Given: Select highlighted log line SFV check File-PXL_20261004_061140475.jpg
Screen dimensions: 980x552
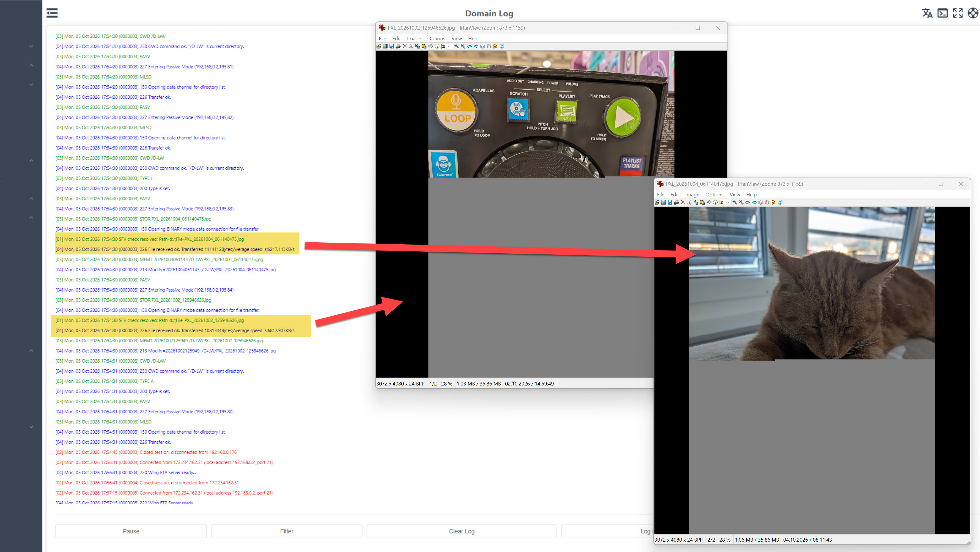Looking at the screenshot, I should click(149, 239).
